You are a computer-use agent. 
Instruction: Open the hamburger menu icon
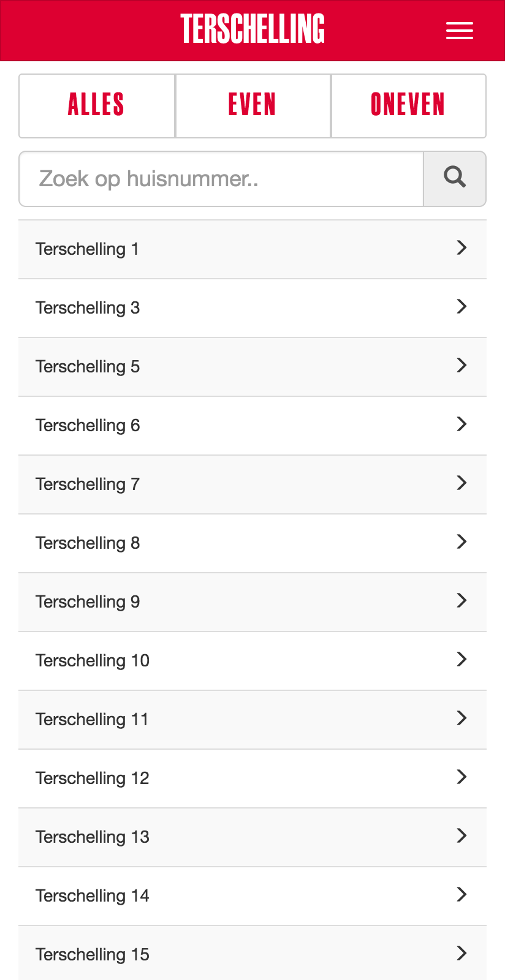click(459, 31)
